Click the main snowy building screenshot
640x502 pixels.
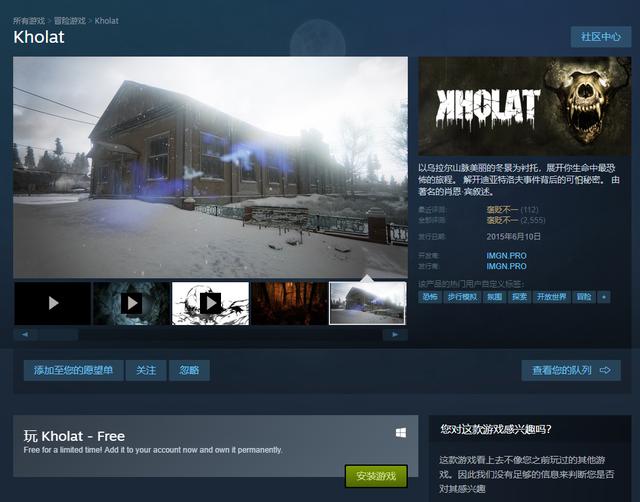(x=211, y=167)
